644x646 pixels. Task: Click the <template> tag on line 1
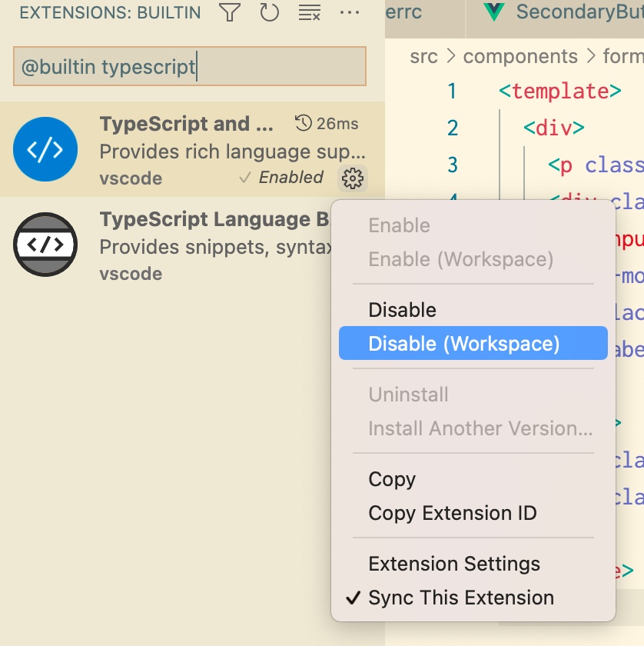560,91
